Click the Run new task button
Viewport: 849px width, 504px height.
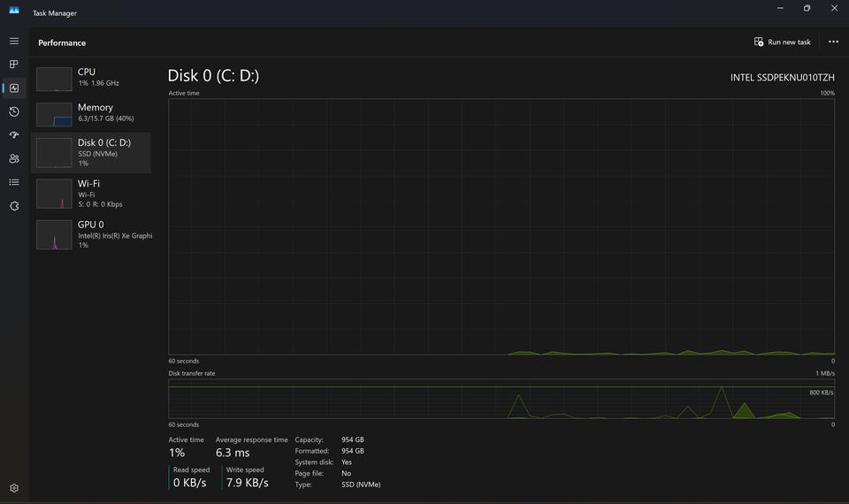click(x=782, y=42)
